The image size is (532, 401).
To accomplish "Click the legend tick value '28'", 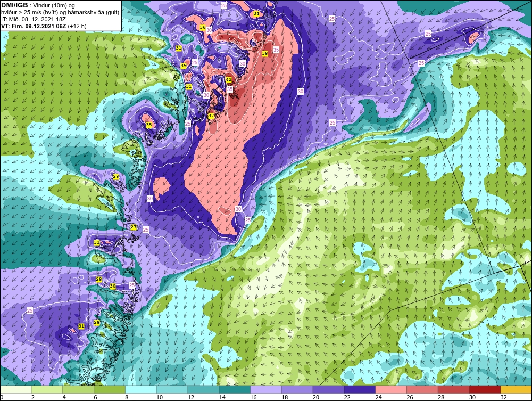I will [441, 397].
